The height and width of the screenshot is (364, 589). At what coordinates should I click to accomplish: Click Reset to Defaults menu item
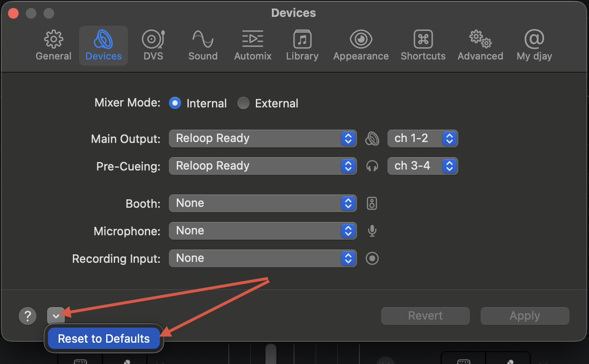[x=104, y=339]
